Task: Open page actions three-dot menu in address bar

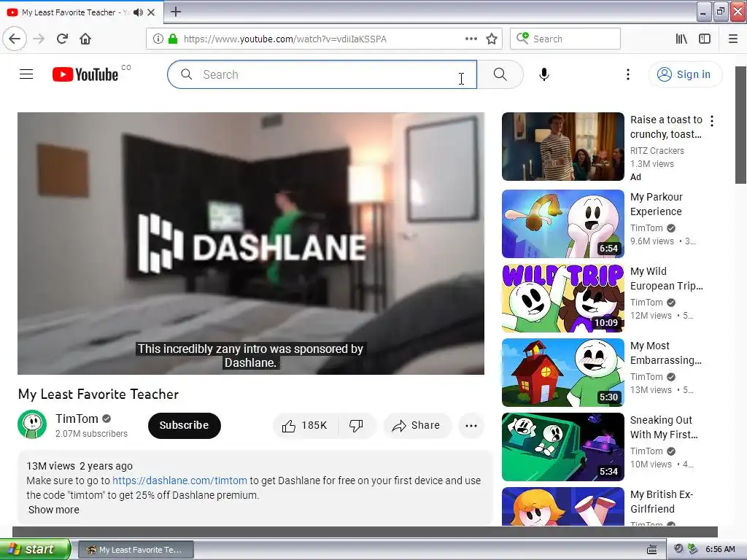Action: coord(471,39)
